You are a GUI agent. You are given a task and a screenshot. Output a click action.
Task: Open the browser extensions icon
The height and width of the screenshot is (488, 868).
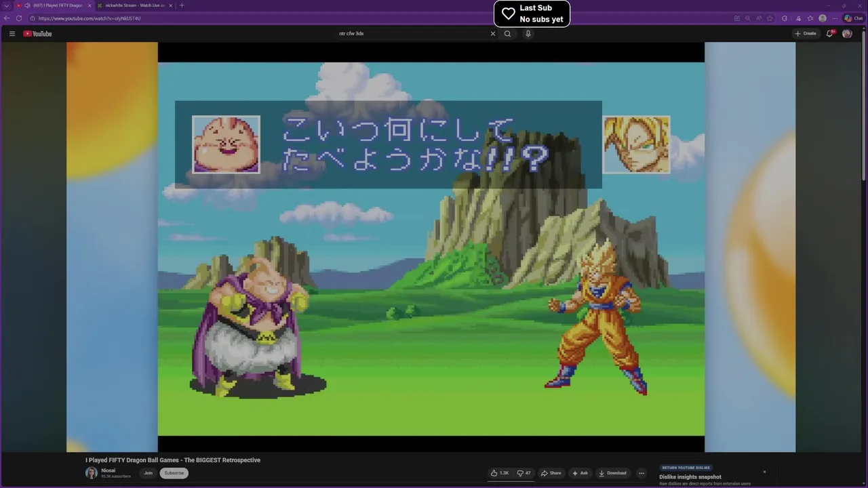pos(785,18)
